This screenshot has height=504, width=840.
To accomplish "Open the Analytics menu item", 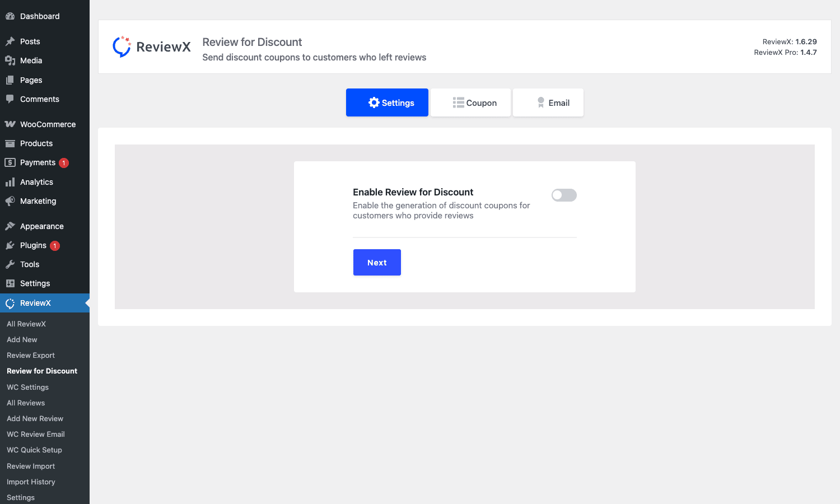I will tap(45, 182).
